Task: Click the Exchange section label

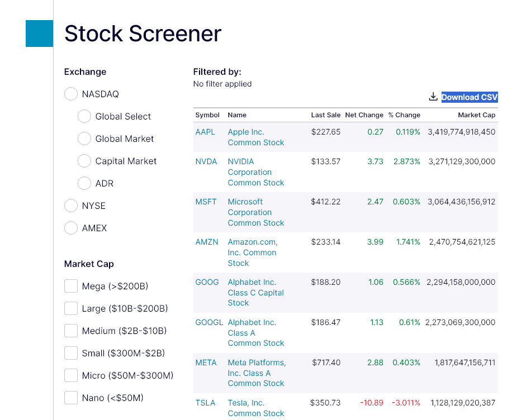Action: pos(85,72)
